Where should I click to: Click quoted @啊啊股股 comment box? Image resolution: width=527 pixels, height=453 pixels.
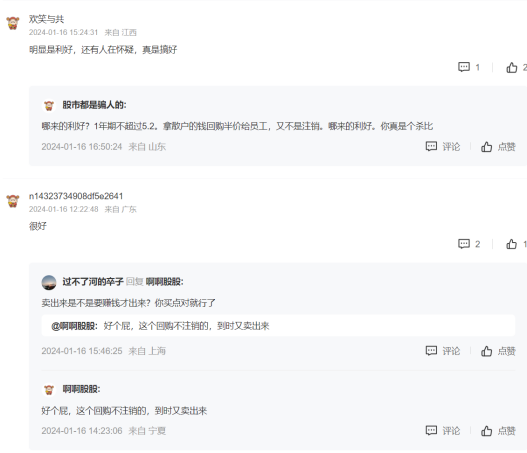click(x=278, y=326)
